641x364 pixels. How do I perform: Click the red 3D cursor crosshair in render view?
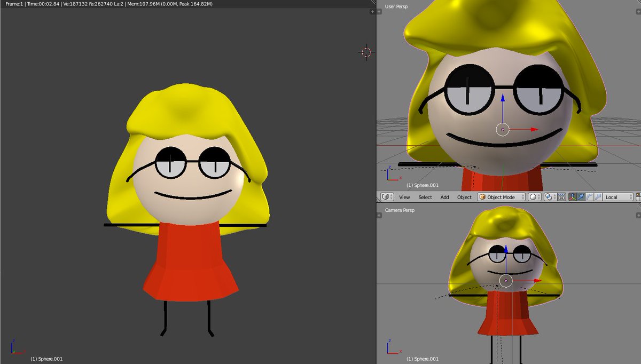pyautogui.click(x=366, y=52)
